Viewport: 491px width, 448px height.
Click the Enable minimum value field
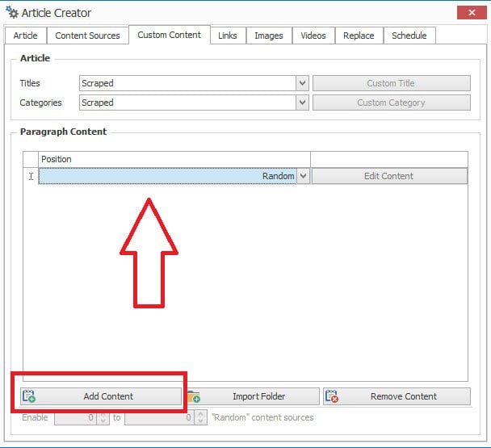point(75,417)
